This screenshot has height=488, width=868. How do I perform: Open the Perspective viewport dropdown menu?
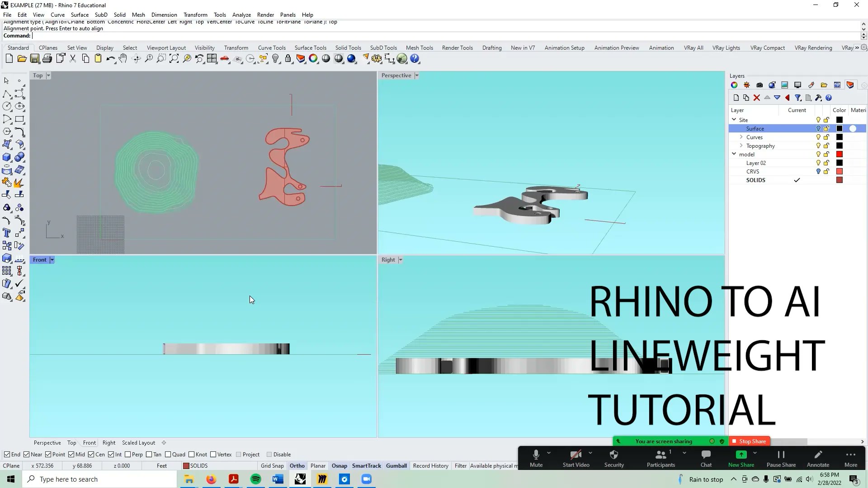(x=416, y=75)
